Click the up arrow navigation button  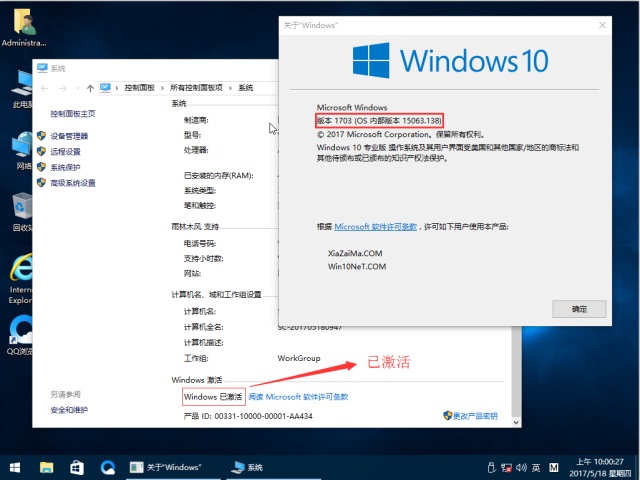click(90, 88)
